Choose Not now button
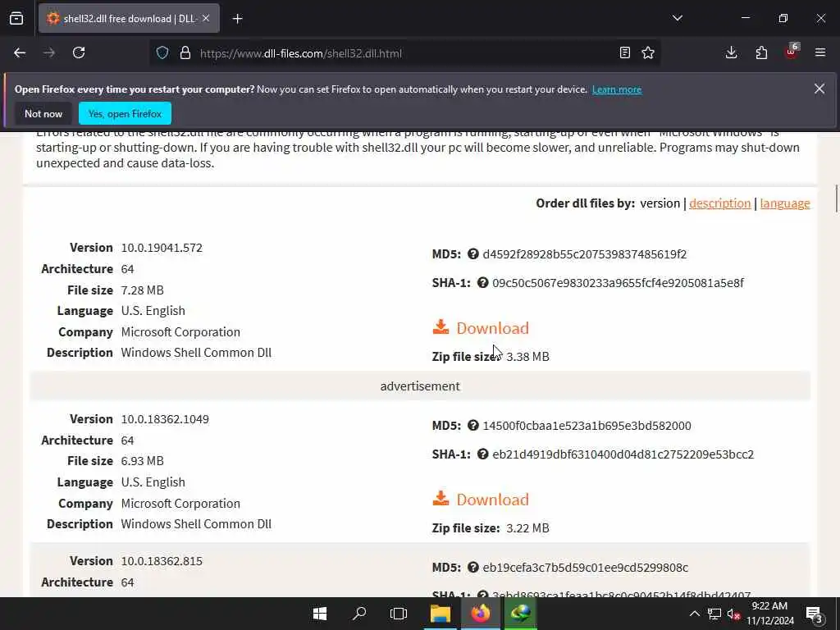 [43, 113]
